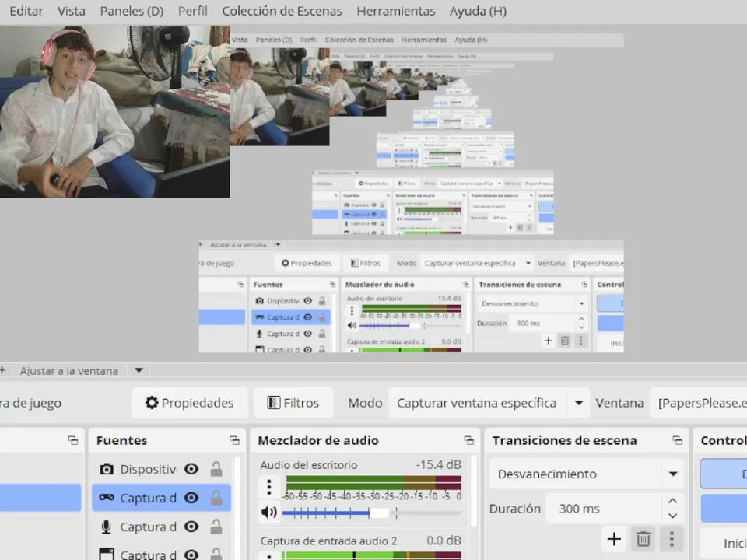Click the gamepad icon of the game capture source
The height and width of the screenshot is (560, 747).
[x=107, y=498]
